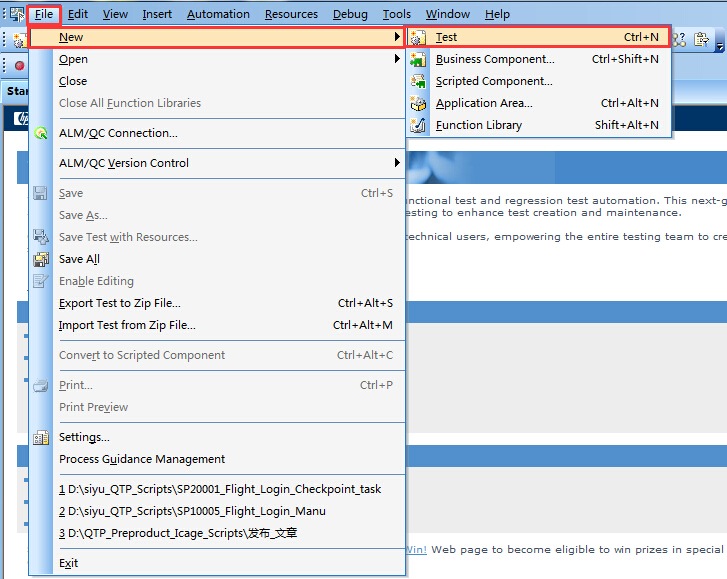The width and height of the screenshot is (727, 579).
Task: Click Close in the File menu
Action: (217, 81)
